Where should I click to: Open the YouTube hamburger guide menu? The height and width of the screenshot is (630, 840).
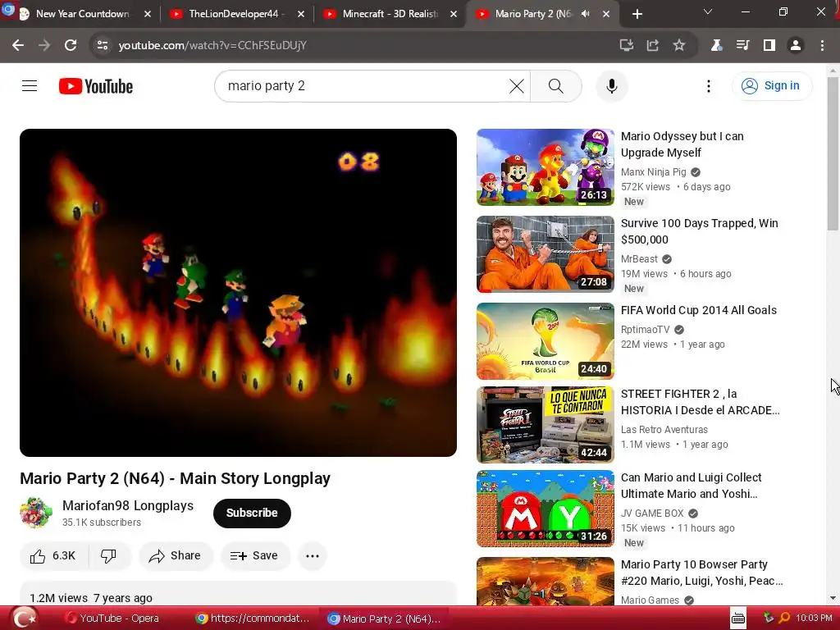(30, 85)
